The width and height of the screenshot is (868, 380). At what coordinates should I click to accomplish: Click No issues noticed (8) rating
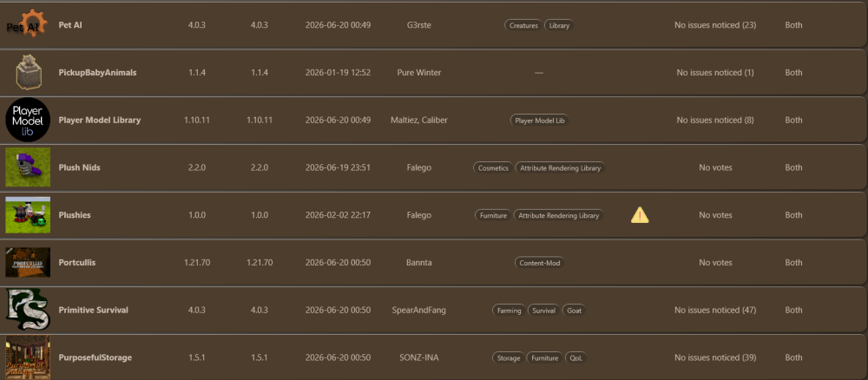click(715, 120)
